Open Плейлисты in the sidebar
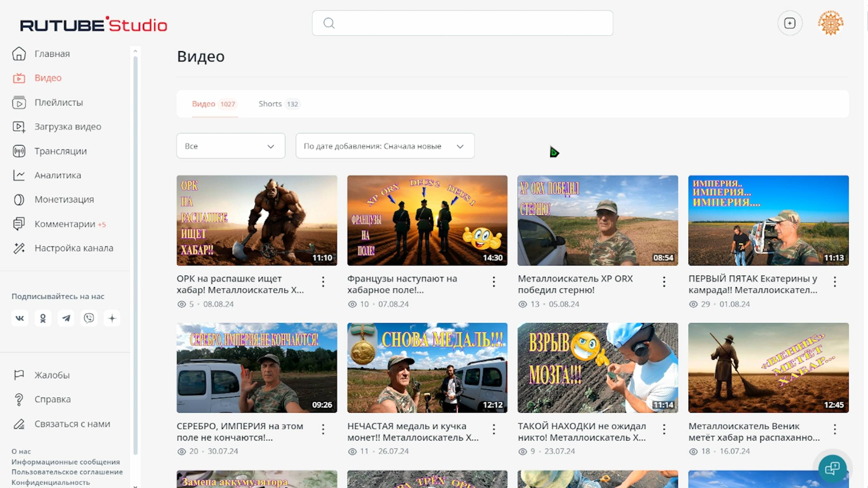The image size is (868, 488). [59, 103]
